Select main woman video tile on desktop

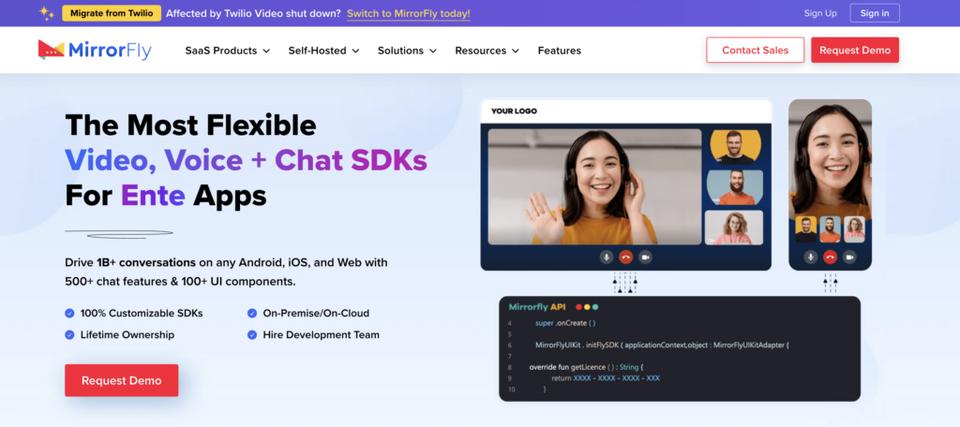pyautogui.click(x=594, y=187)
